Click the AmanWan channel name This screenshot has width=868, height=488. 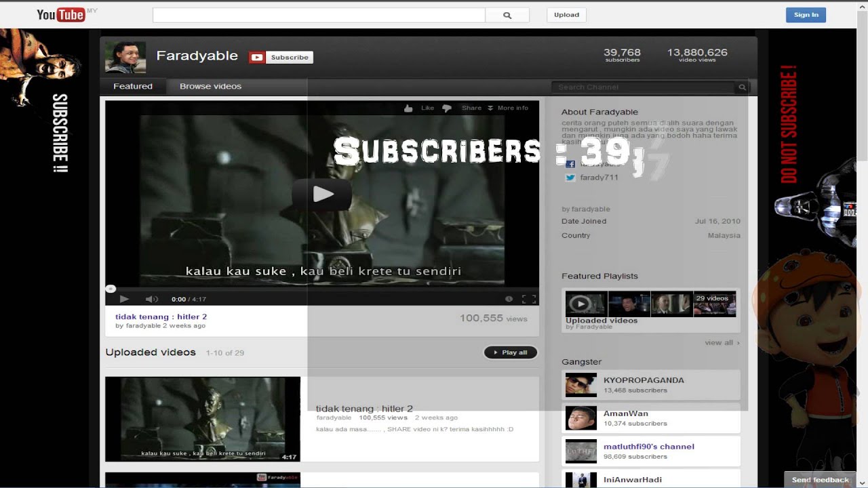point(626,413)
